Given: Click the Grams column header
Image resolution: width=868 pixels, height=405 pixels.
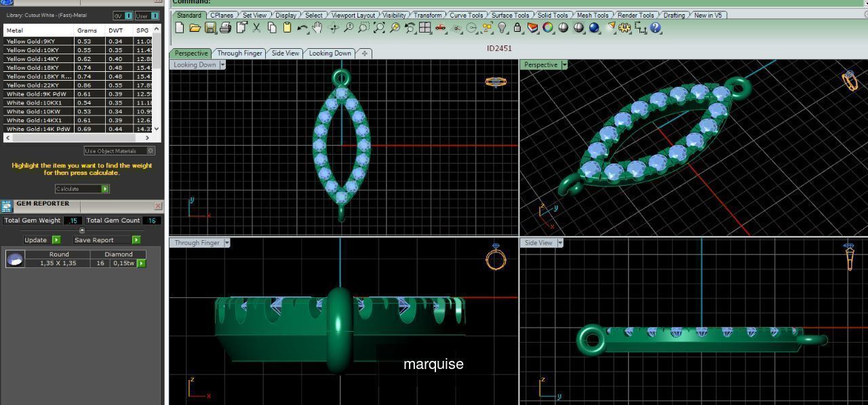Looking at the screenshot, I should coord(90,31).
